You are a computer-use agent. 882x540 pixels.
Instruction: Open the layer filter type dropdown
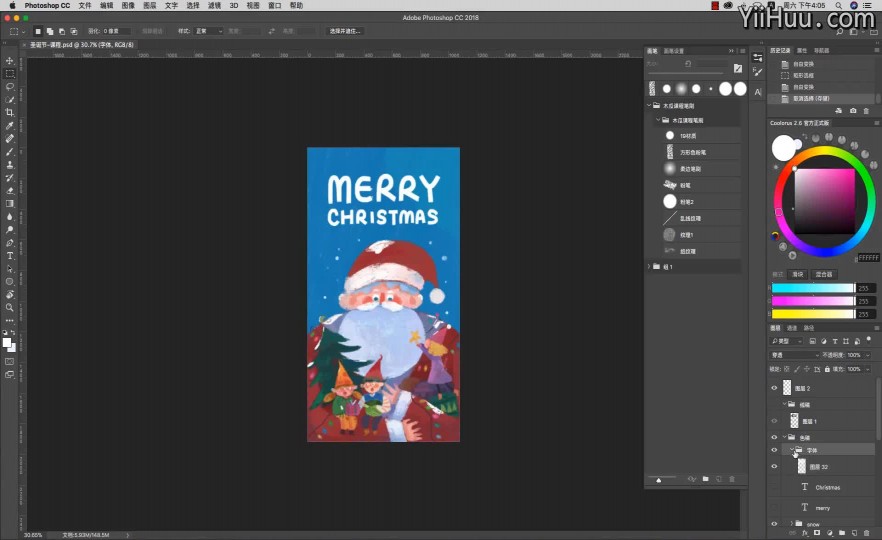(x=786, y=341)
